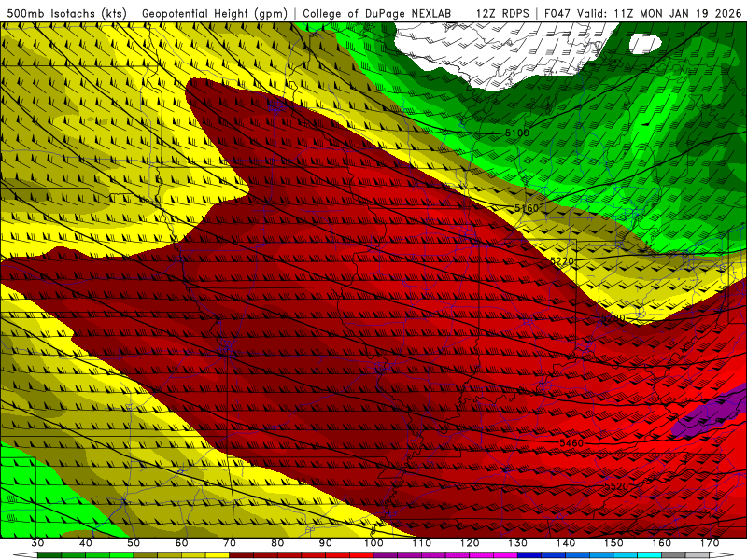Click the 5160 height contour label
The height and width of the screenshot is (560, 747).
pos(527,208)
